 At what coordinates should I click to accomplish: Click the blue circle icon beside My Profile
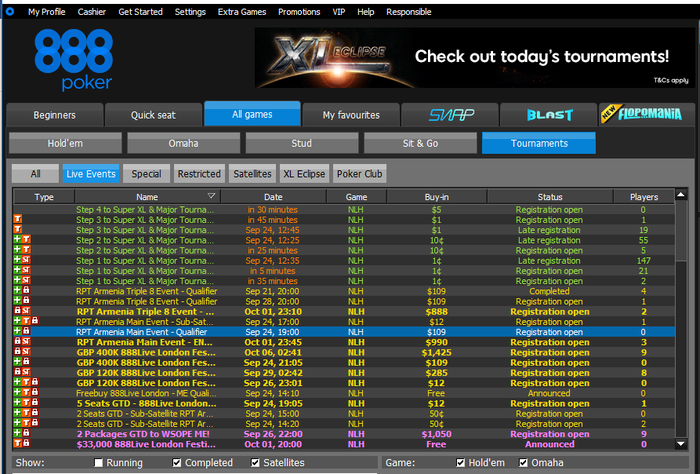10,12
